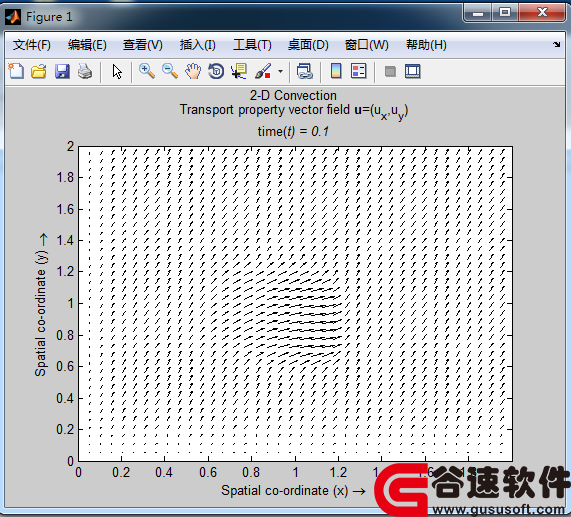Click the y-axis tick label 1.4
The image size is (571, 517).
coord(65,241)
